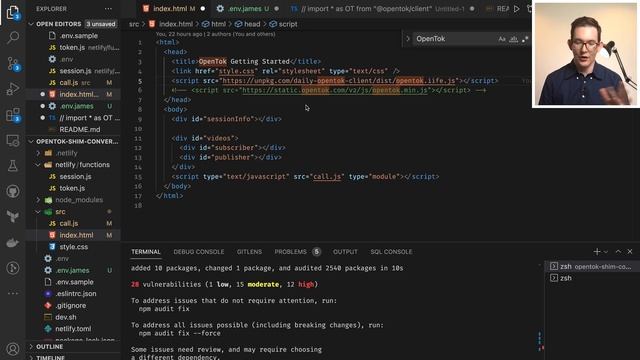Maximize the terminal panel
Screen dimensions: 640x360
point(618,251)
